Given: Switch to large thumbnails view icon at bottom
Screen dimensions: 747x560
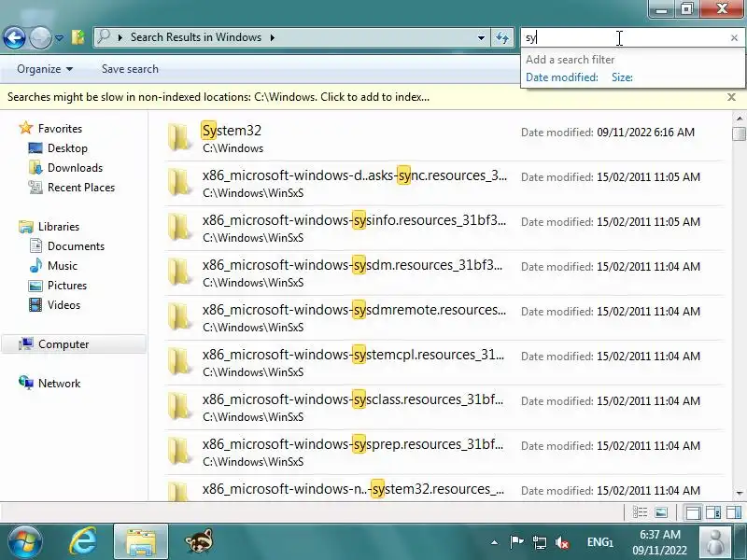Looking at the screenshot, I should click(x=661, y=512).
